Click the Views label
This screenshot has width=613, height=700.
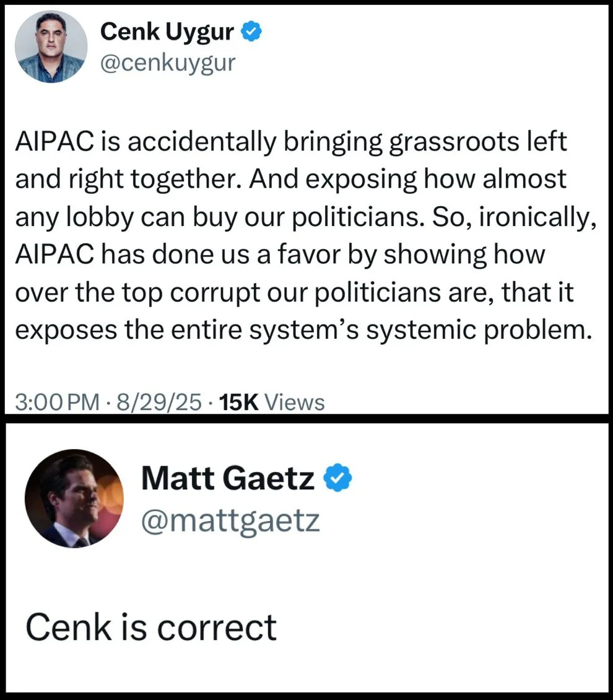pos(294,403)
